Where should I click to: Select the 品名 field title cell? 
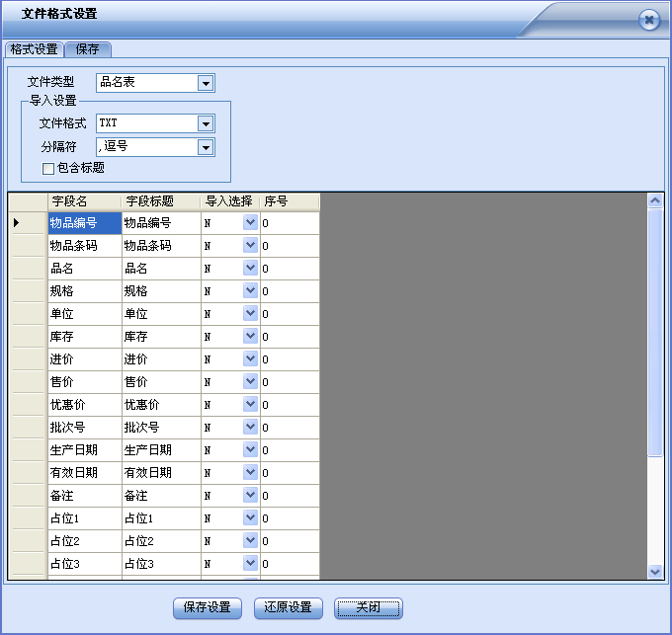click(161, 269)
